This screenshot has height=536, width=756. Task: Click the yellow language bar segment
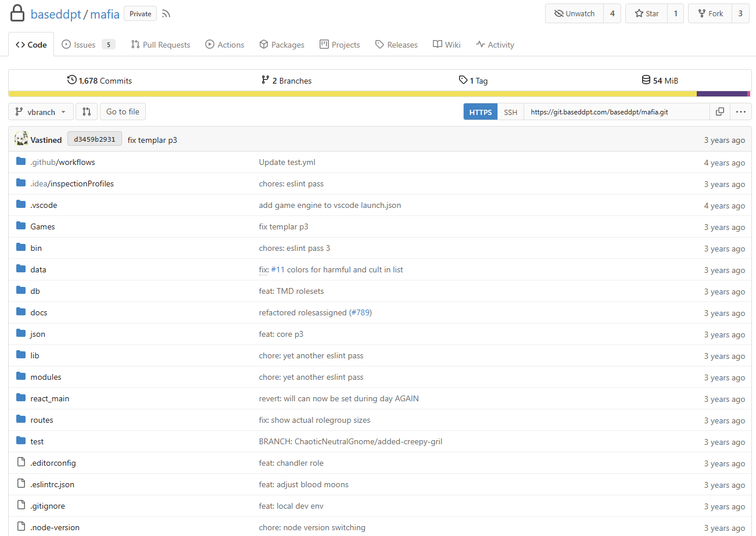click(353, 93)
